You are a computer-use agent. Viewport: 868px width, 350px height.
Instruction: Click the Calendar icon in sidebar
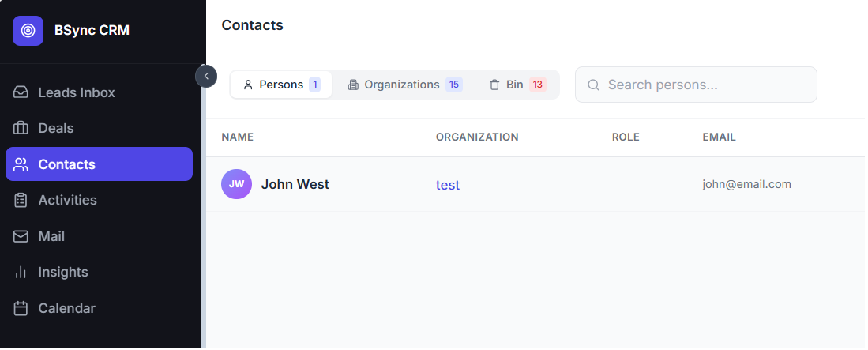point(21,308)
